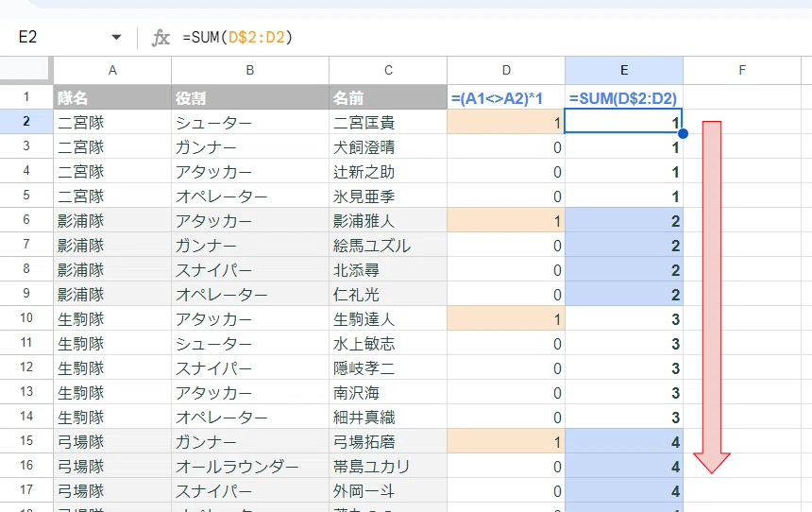The height and width of the screenshot is (512, 812).
Task: Select cell 辻新之助
Action: [388, 171]
